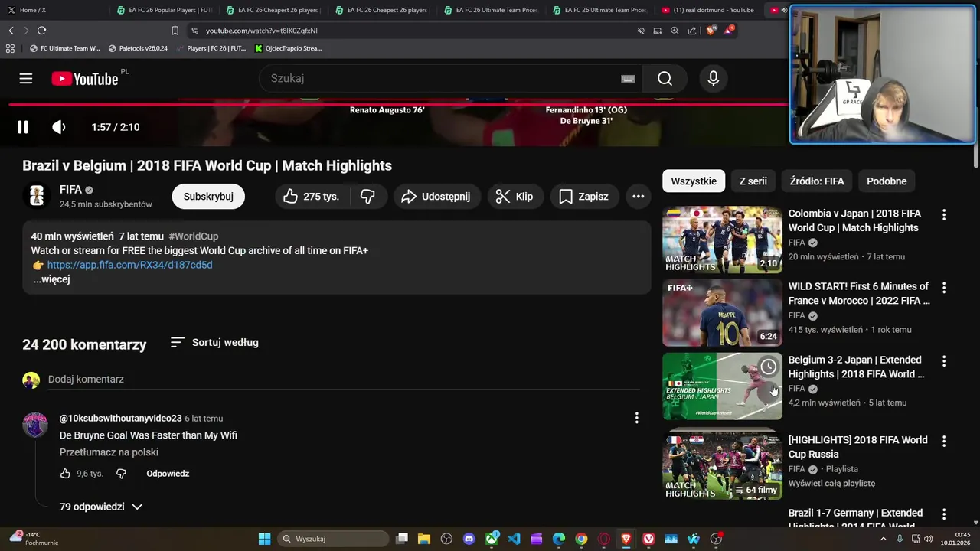Open the YouTube hamburger guide menu
The image size is (980, 551).
pos(26,78)
